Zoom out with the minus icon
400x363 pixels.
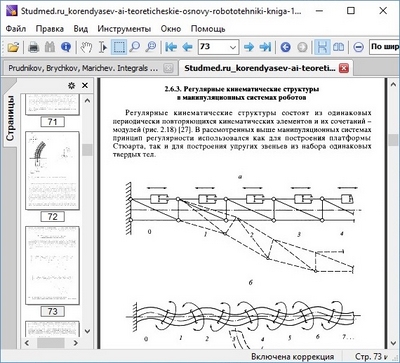click(x=358, y=47)
